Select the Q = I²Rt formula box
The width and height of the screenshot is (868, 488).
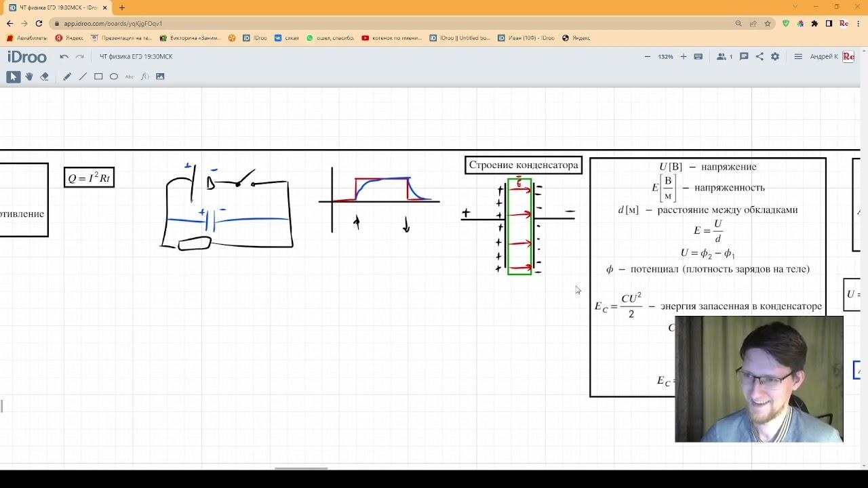click(x=89, y=178)
